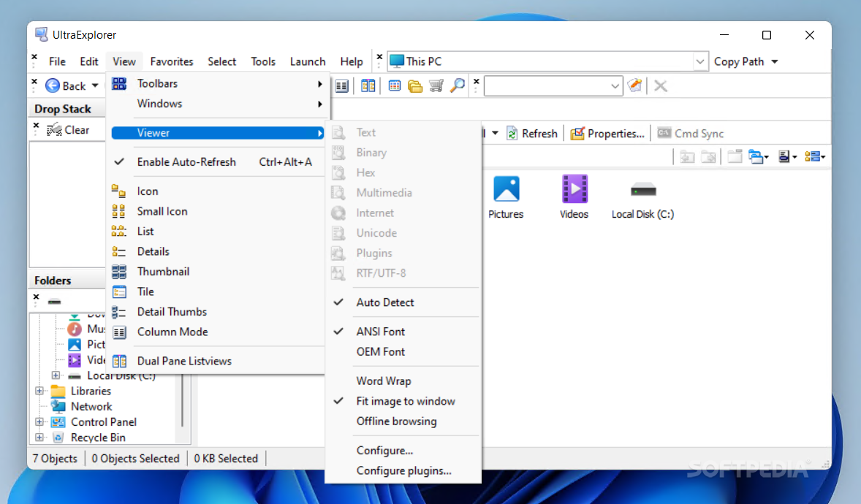Choose Details view from menu
This screenshot has width=861, height=504.
point(218,251)
